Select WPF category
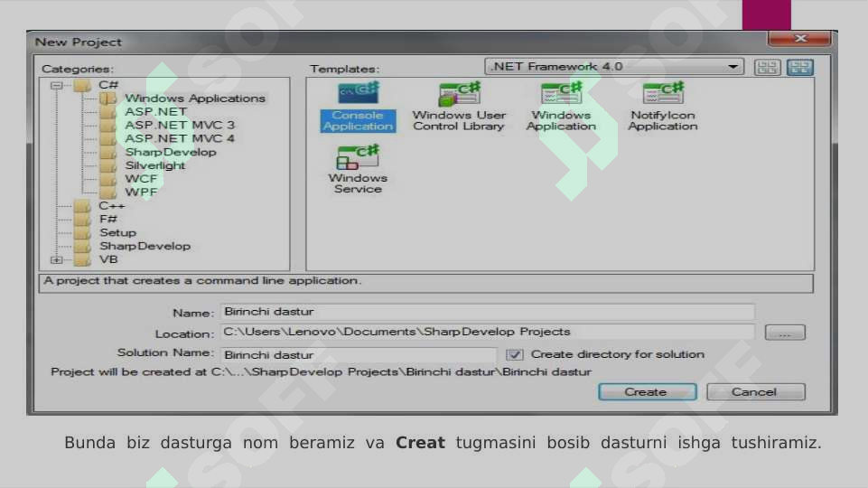868x488 pixels. pyautogui.click(x=141, y=192)
